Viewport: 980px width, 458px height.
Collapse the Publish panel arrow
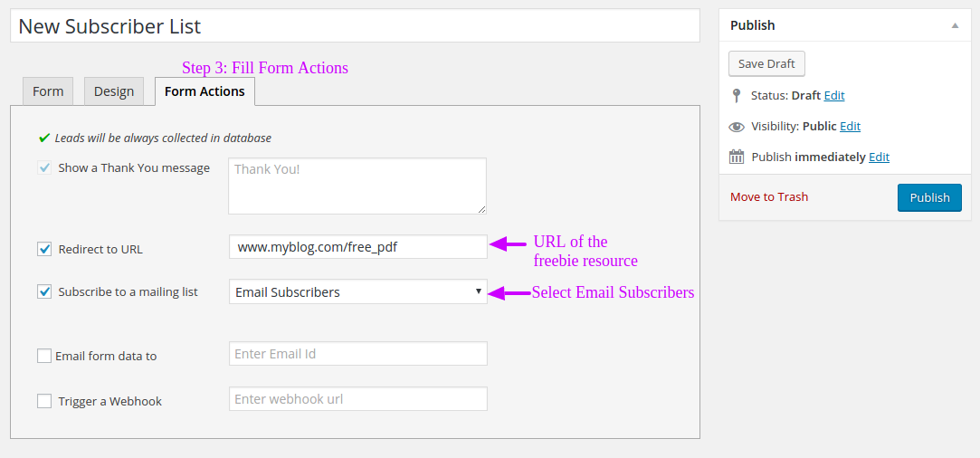955,25
